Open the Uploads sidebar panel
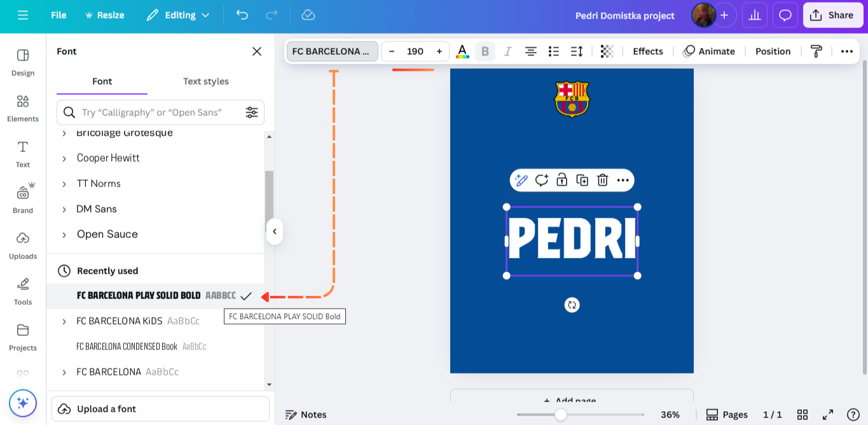Image resolution: width=868 pixels, height=425 pixels. click(23, 246)
